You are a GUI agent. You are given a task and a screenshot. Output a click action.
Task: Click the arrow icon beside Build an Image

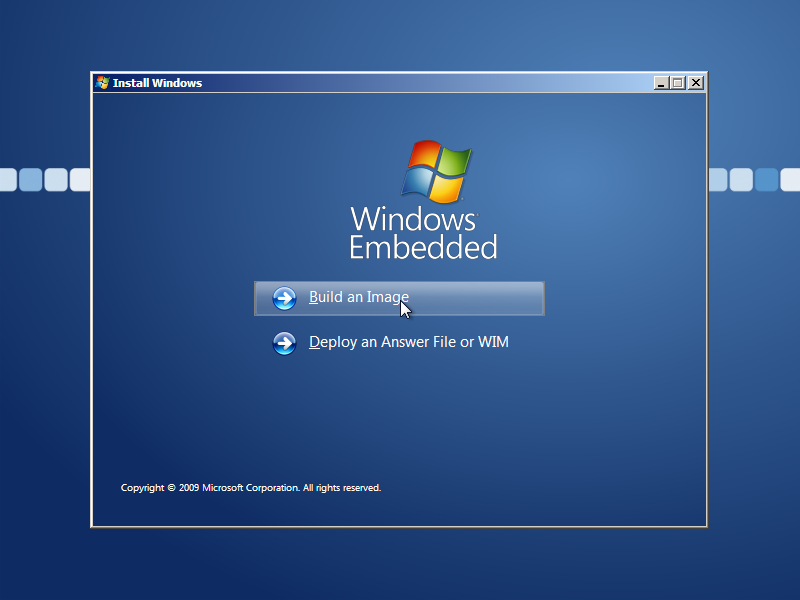[x=284, y=298]
